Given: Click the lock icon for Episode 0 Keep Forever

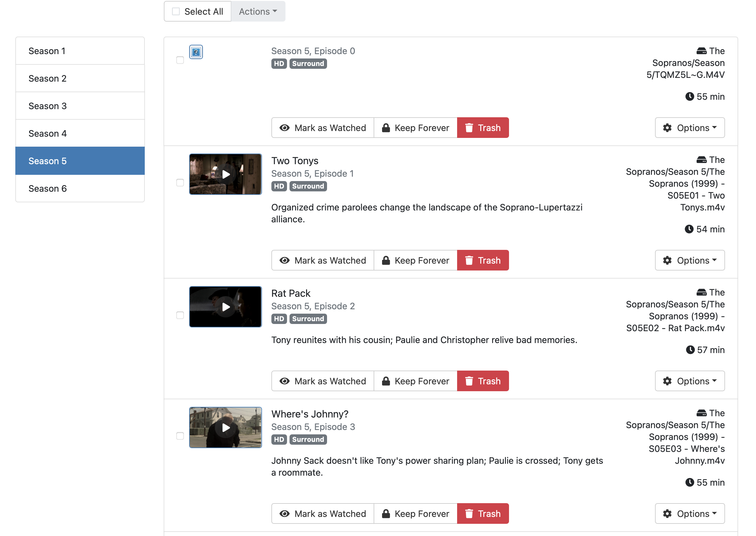Looking at the screenshot, I should (x=386, y=128).
